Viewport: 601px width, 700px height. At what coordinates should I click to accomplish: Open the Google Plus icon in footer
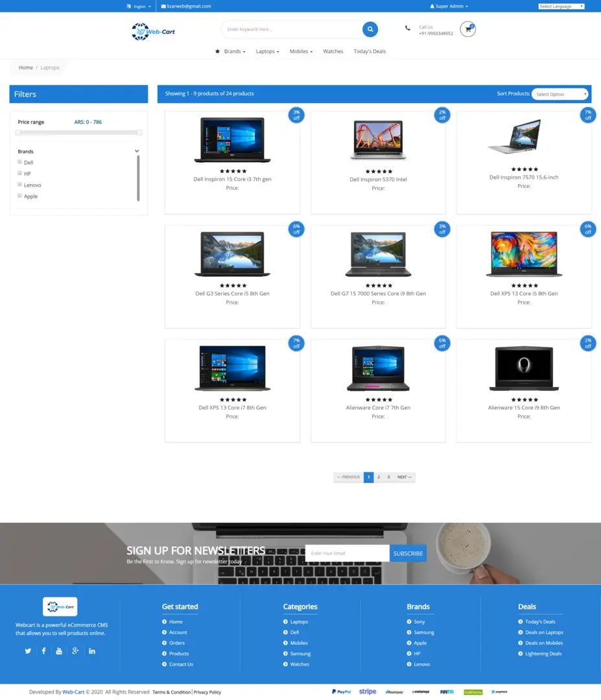coord(75,651)
